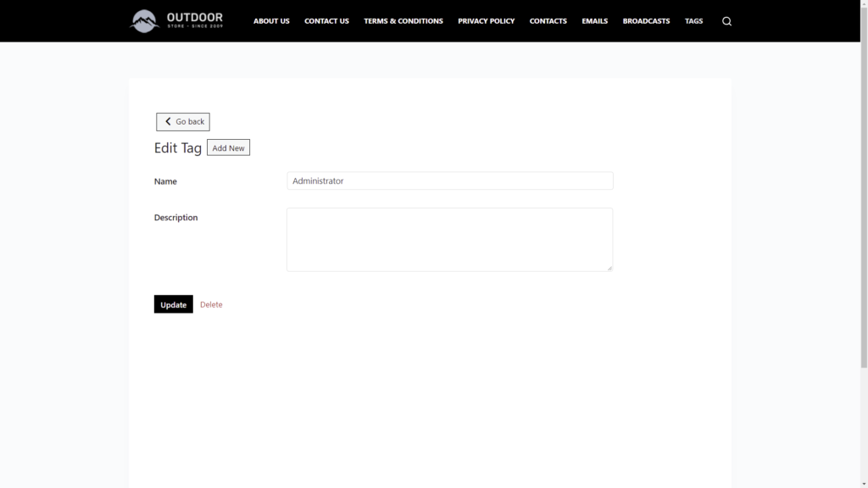Click inside the Description textarea
The image size is (868, 488).
coord(449,239)
